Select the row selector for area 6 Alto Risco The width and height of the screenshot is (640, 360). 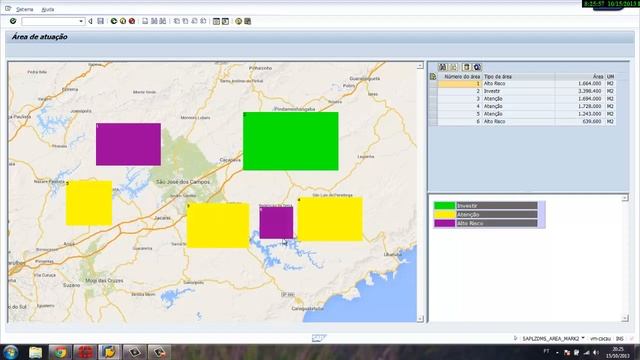(x=433, y=121)
